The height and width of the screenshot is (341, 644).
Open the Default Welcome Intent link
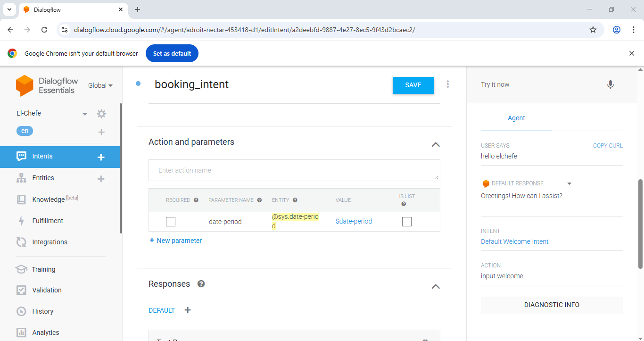(514, 241)
